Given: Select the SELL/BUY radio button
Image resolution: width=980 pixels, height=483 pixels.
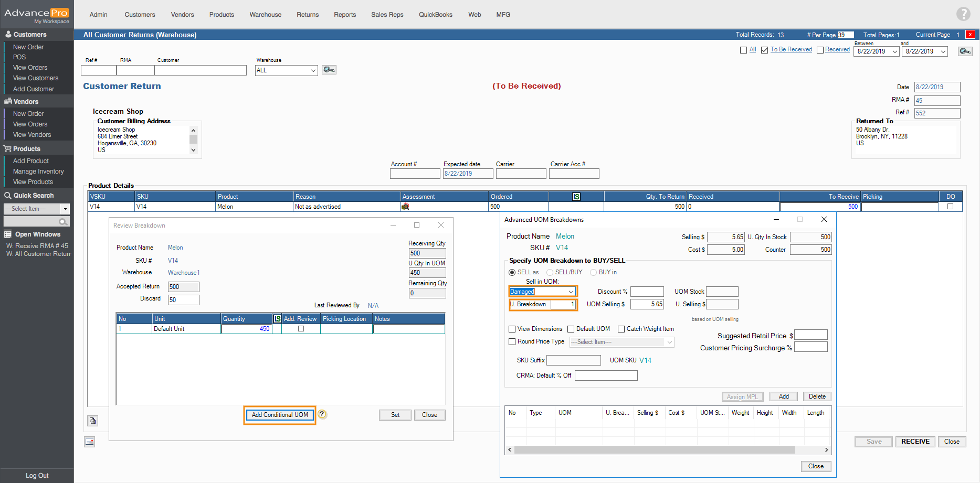Looking at the screenshot, I should pos(550,272).
